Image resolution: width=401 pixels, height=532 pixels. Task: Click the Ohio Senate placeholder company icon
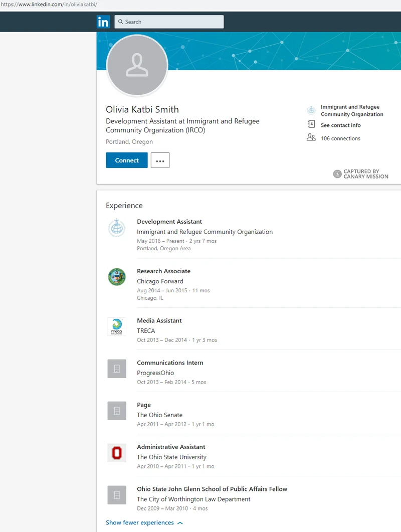click(x=117, y=411)
